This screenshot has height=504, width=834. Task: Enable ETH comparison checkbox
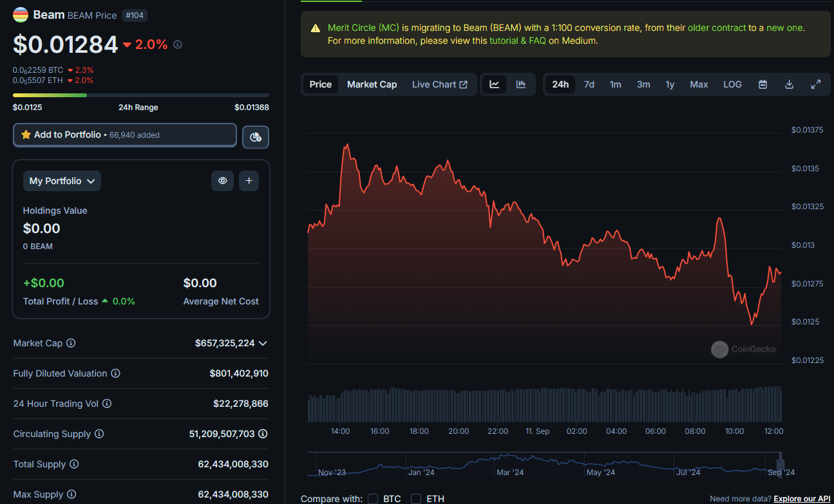(416, 499)
